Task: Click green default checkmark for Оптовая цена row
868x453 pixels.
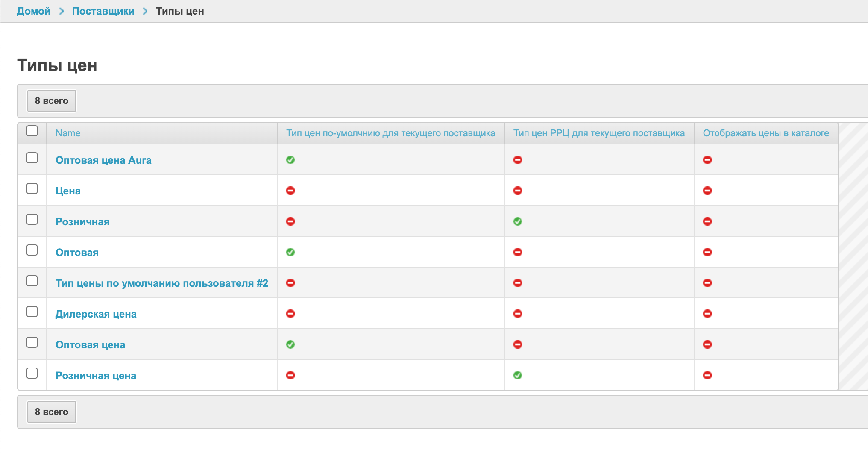Action: [x=290, y=344]
